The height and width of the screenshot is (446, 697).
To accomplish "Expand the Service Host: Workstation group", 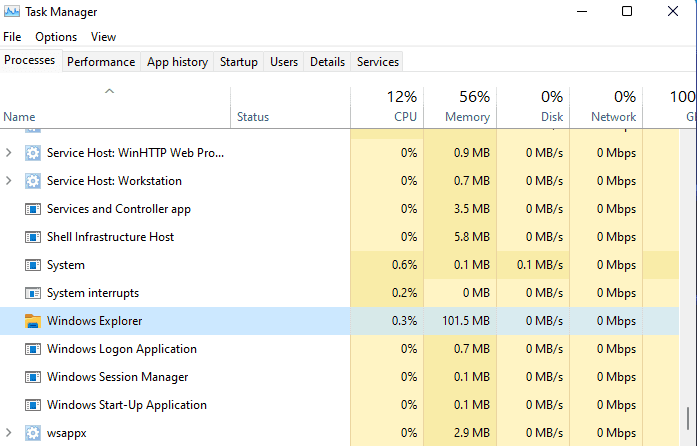I will [8, 181].
